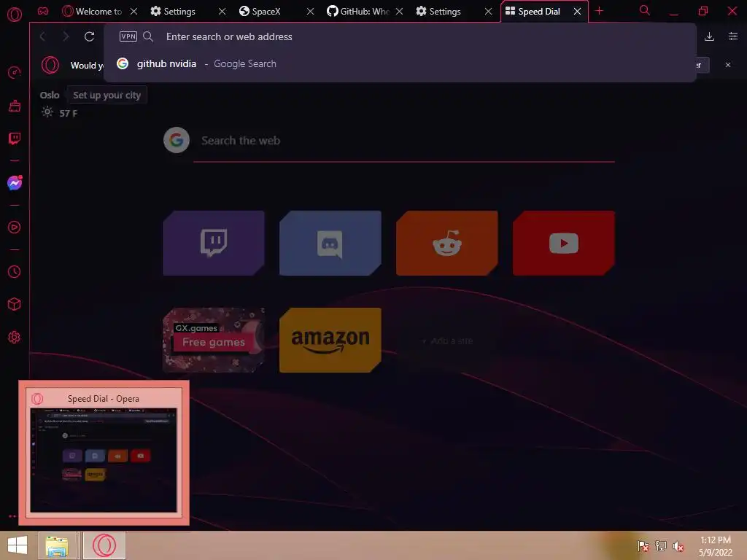This screenshot has height=560, width=747.
Task: Open the Discord speed dial tile
Action: [x=330, y=243]
